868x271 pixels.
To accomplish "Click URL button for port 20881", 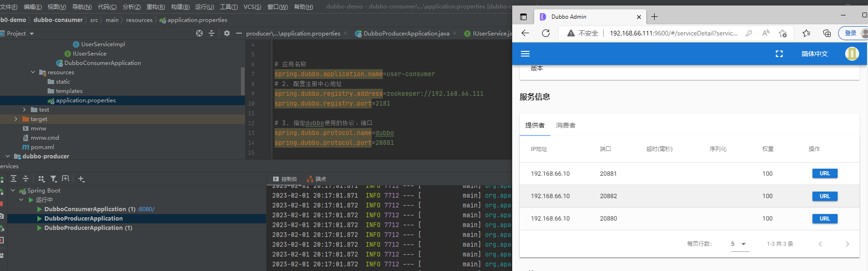I will tap(825, 173).
